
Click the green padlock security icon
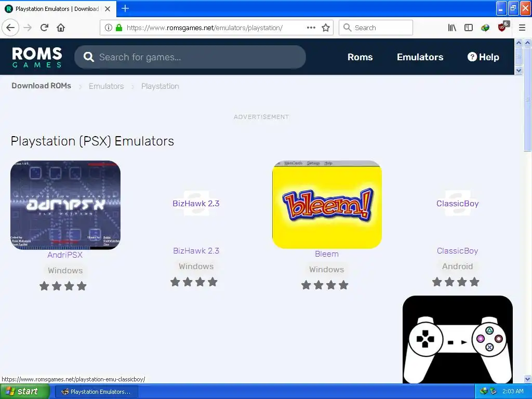119,28
